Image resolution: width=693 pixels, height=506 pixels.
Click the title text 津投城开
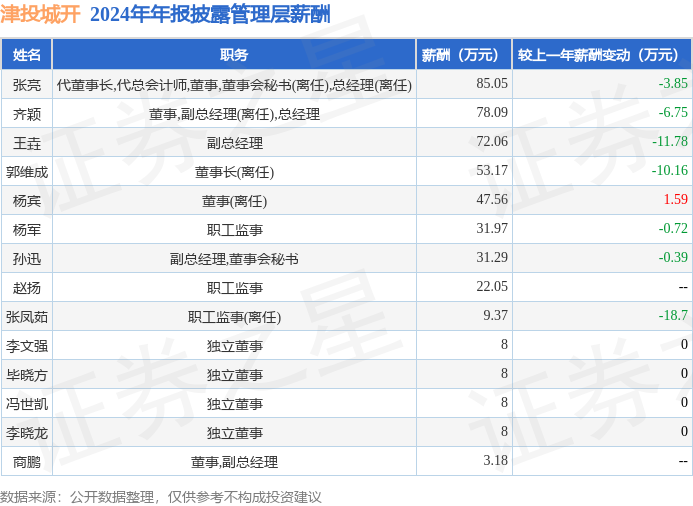[40, 15]
